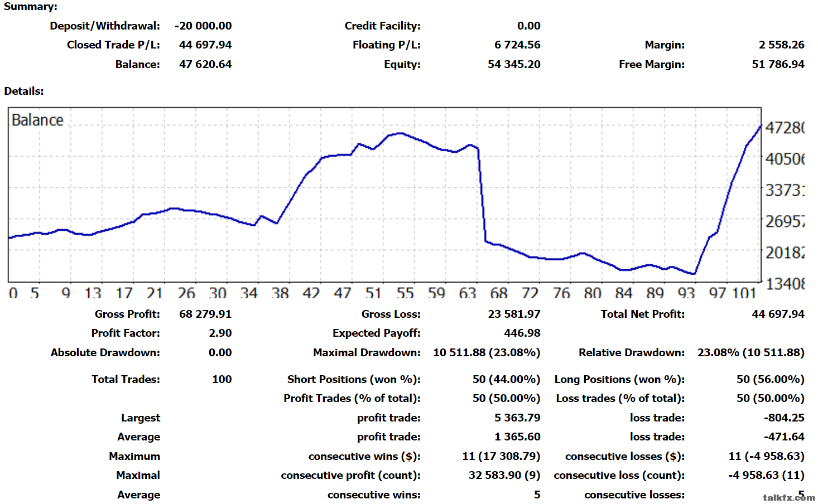Select the Closed Trade P/L value 44 697.94

point(205,45)
